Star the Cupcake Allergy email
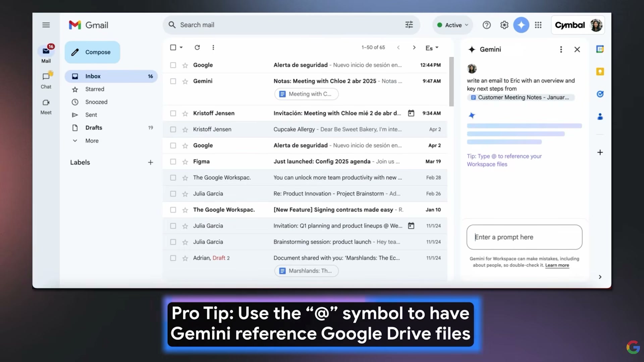 (x=185, y=130)
